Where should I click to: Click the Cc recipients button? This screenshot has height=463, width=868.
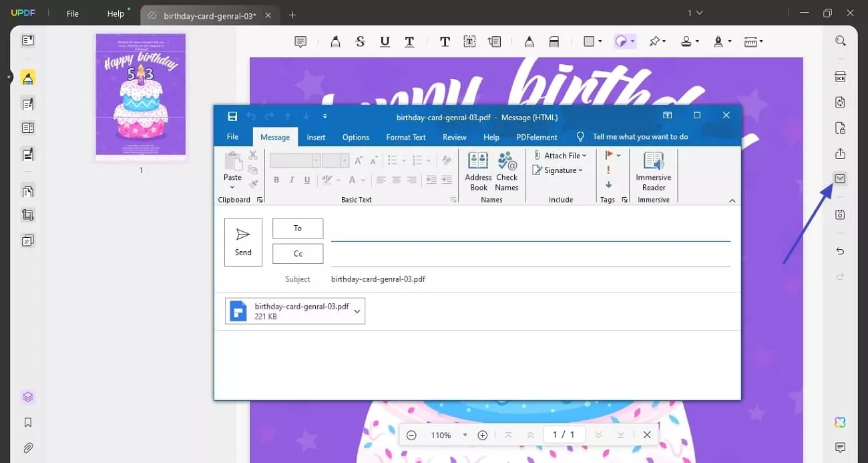(298, 253)
